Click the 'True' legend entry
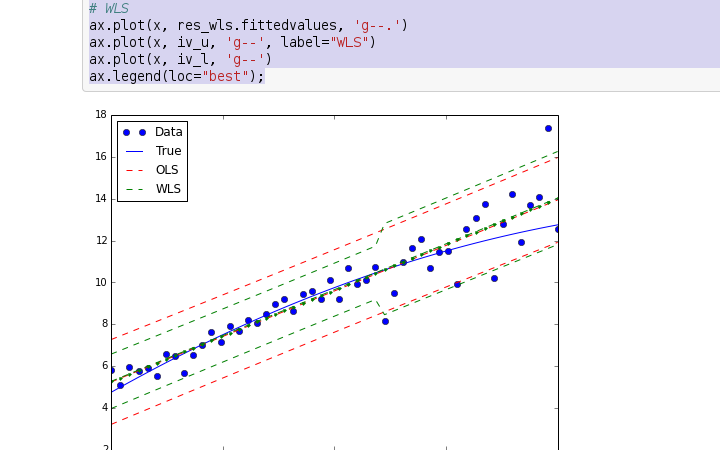 click(x=168, y=151)
